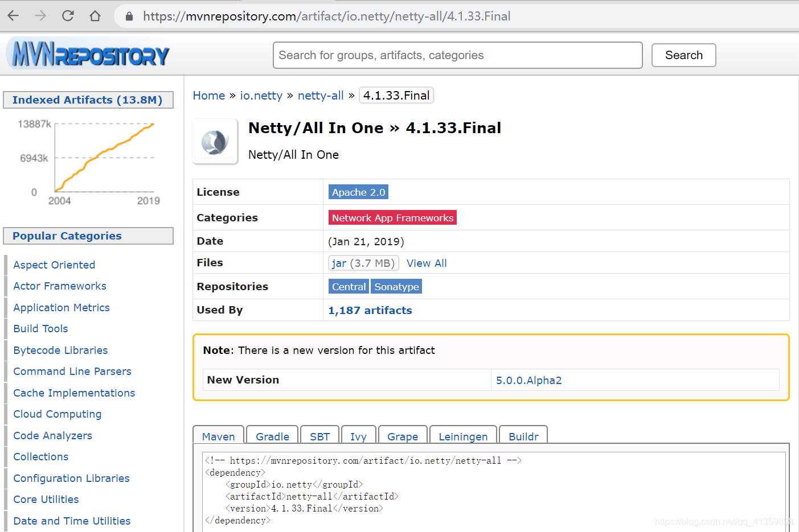The image size is (799, 532).
Task: Open the Application Metrics category
Action: pos(62,308)
